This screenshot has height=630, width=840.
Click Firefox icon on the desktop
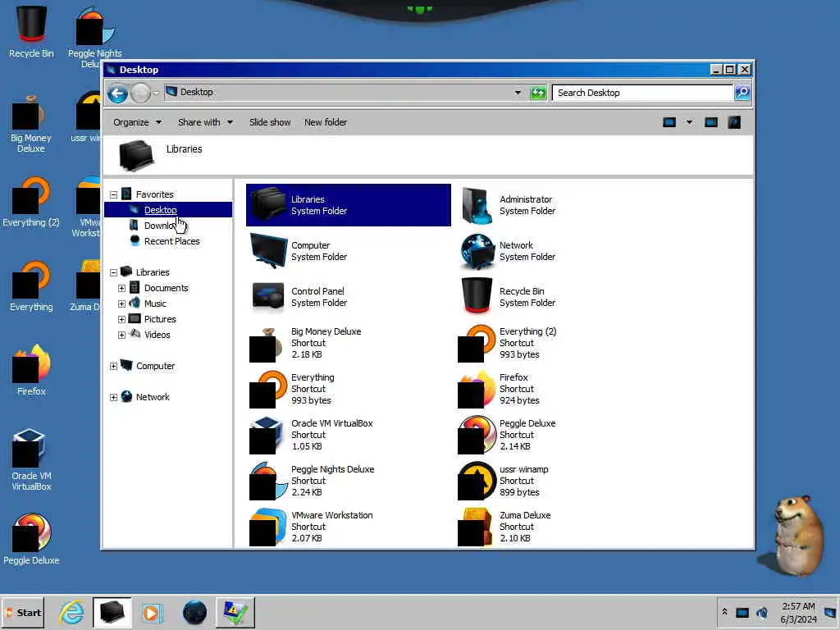point(31,370)
